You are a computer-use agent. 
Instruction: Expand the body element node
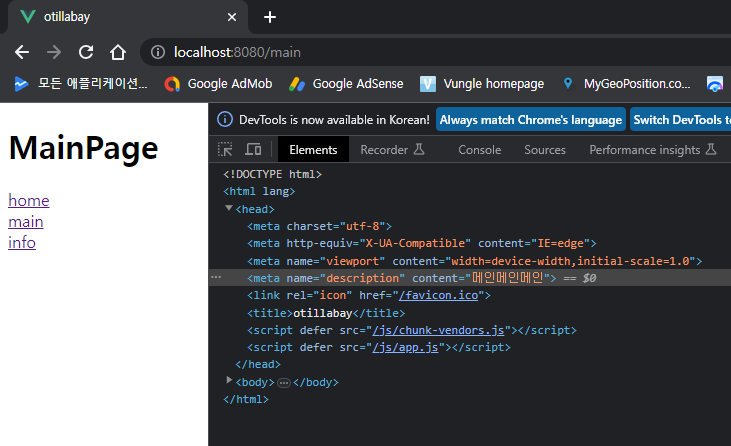coord(229,380)
